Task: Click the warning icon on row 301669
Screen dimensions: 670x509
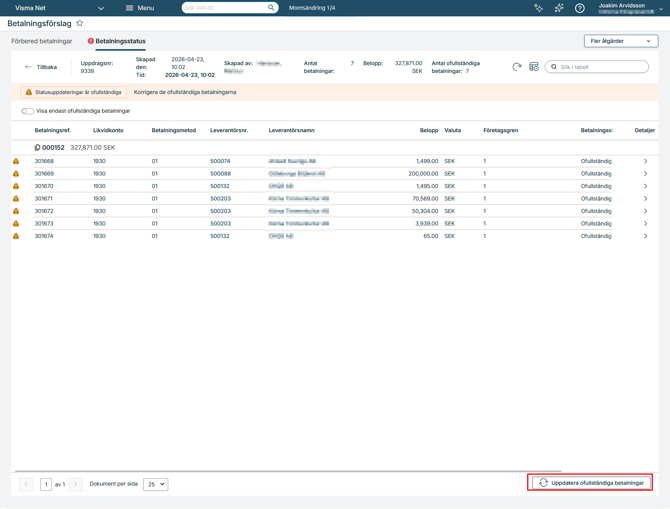Action: pos(16,174)
